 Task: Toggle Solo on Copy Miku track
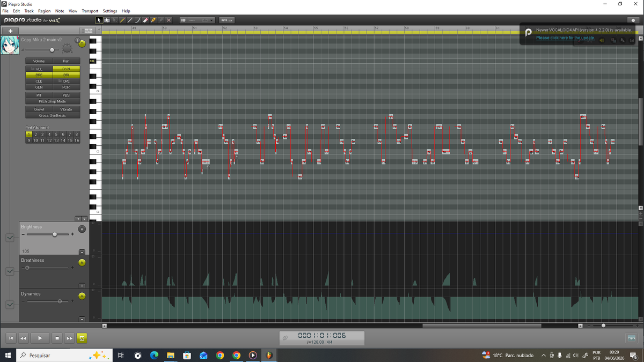point(78,41)
